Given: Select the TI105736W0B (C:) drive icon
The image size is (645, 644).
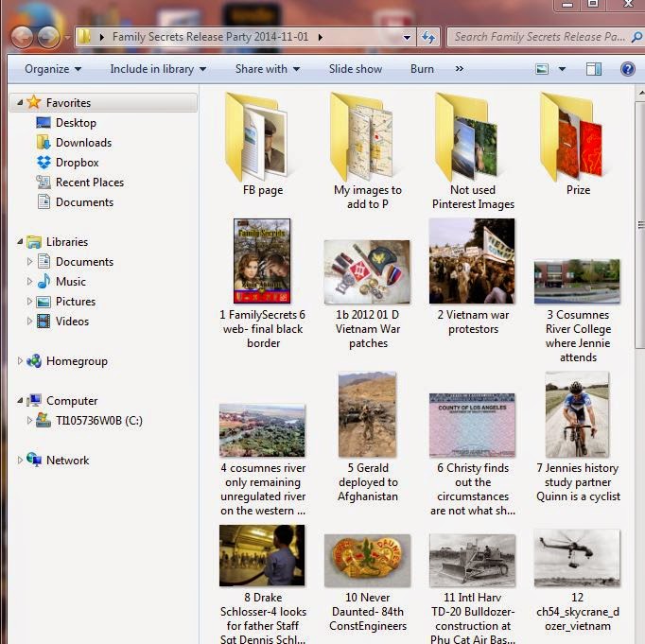Looking at the screenshot, I should pyautogui.click(x=44, y=420).
